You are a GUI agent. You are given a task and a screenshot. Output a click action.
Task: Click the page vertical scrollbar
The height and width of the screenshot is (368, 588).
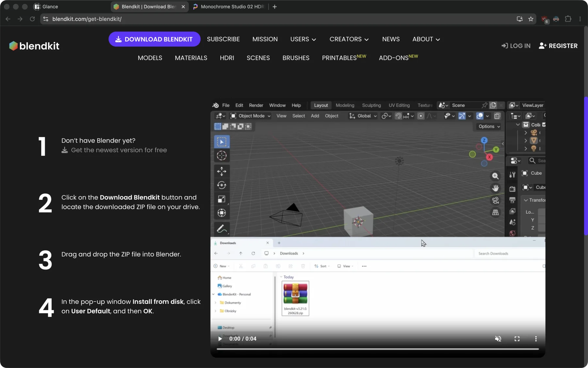click(586, 166)
